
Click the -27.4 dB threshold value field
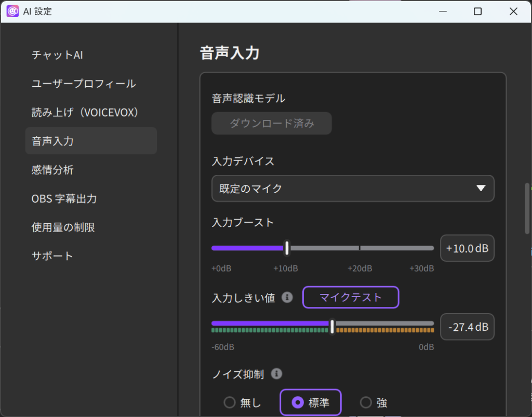[x=467, y=327]
